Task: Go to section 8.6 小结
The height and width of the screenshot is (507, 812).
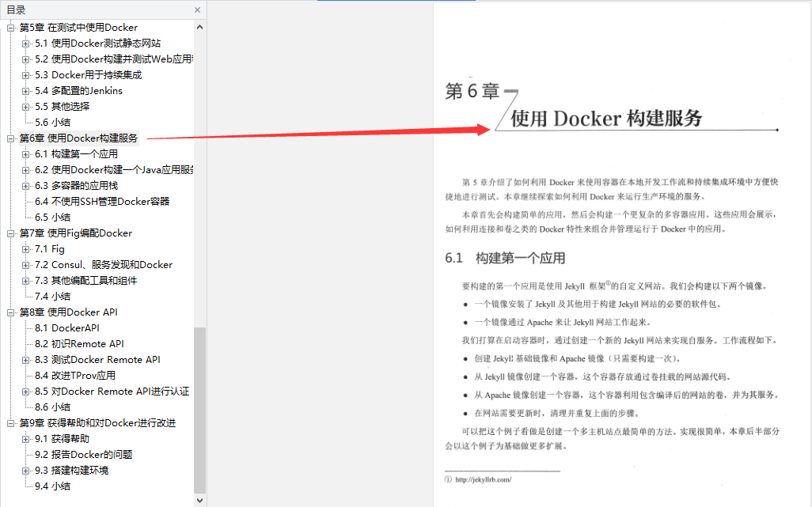Action: pyautogui.click(x=52, y=407)
